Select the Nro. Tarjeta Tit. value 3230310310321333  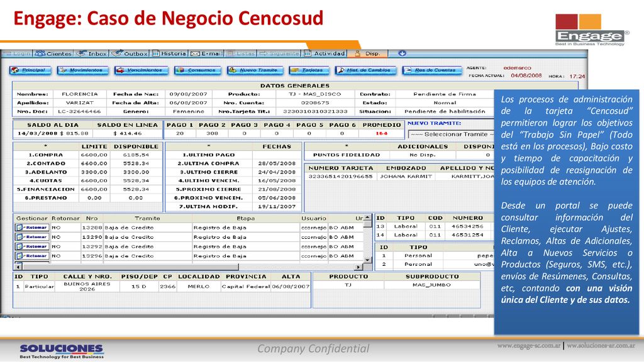click(316, 111)
